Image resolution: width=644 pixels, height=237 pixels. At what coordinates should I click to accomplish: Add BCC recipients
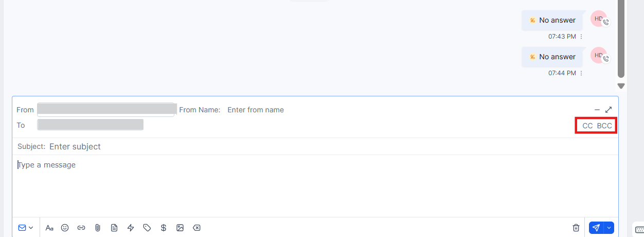(604, 126)
